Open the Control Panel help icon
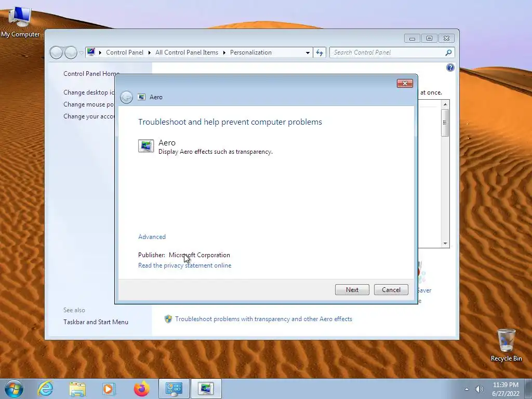The width and height of the screenshot is (532, 399). pyautogui.click(x=450, y=68)
